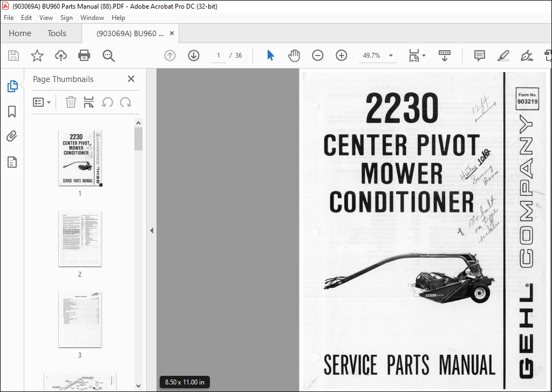Viewport: 552px width, 392px height.
Task: Click the thumbnails scrollbar up arrow
Action: [138, 123]
